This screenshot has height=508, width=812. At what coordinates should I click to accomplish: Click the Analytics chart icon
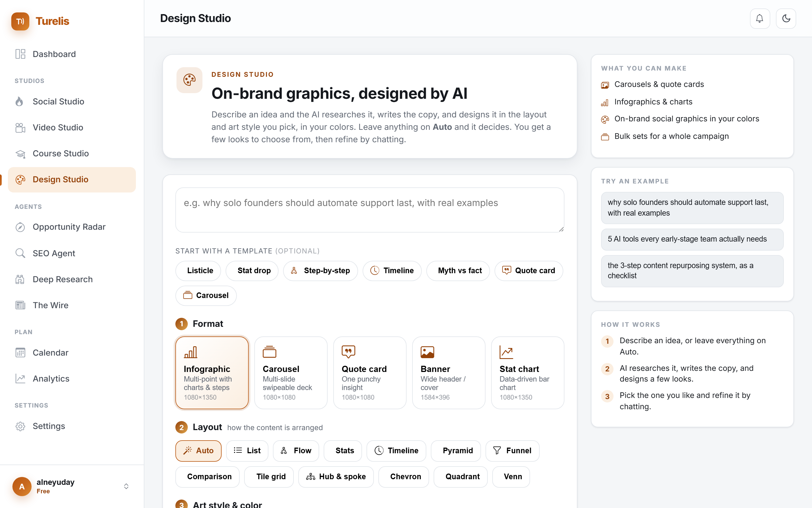click(x=20, y=379)
